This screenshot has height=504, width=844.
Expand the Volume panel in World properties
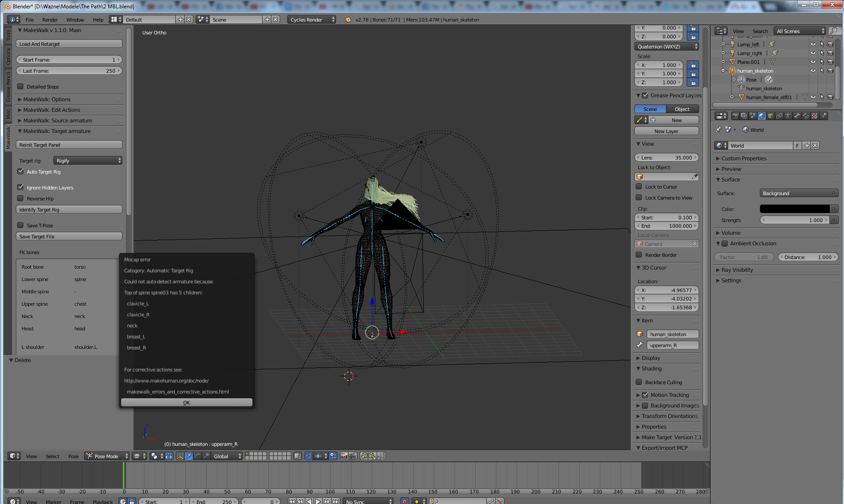pyautogui.click(x=730, y=233)
